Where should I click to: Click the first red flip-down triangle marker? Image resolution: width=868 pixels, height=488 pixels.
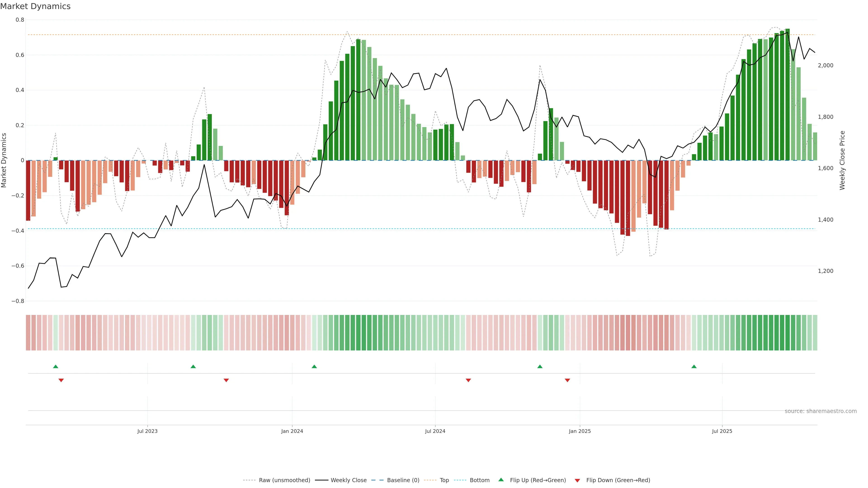click(61, 380)
